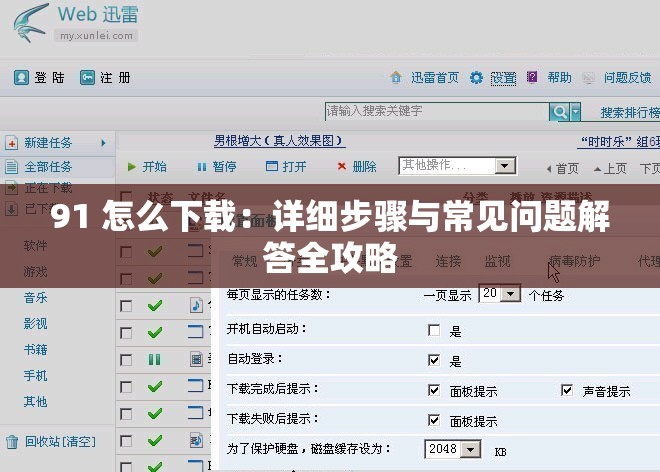Screen dimensions: 660x472
Task: Click the register key icon
Action: (87, 78)
